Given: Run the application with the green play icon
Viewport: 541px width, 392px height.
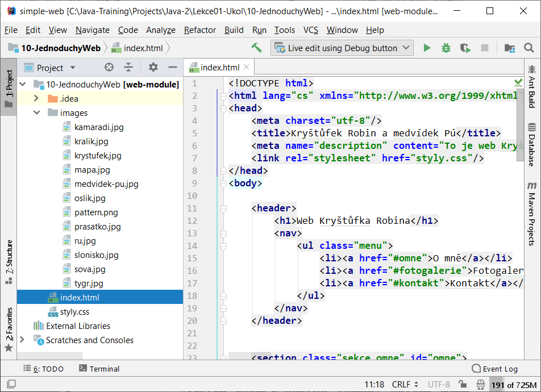Looking at the screenshot, I should pos(427,48).
